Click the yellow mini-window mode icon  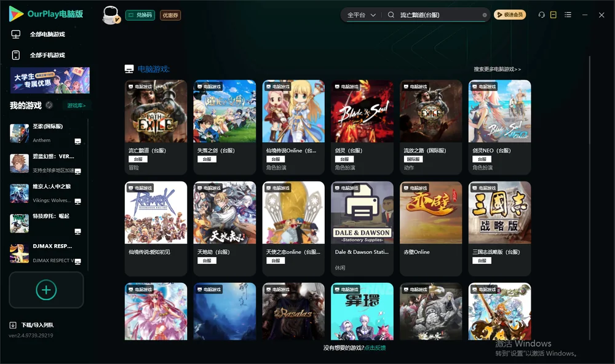[x=553, y=15]
